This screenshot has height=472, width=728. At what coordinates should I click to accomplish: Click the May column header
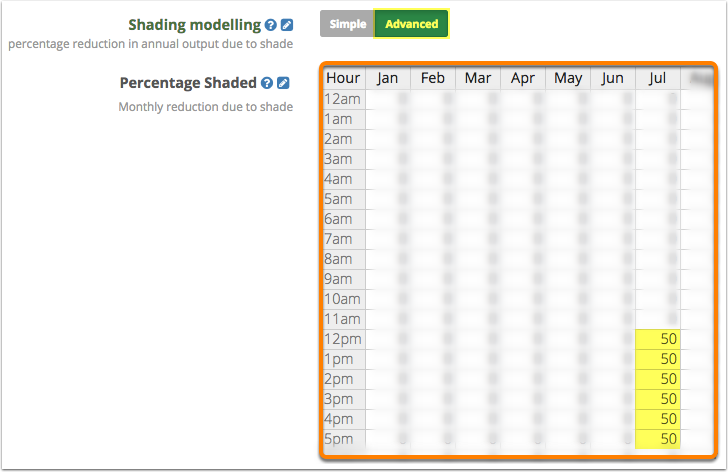point(567,78)
